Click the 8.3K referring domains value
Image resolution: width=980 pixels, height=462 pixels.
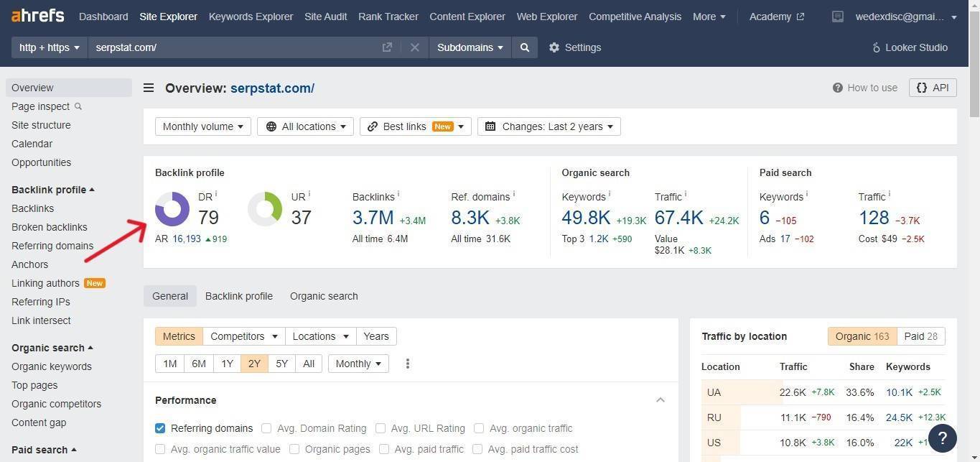(470, 217)
